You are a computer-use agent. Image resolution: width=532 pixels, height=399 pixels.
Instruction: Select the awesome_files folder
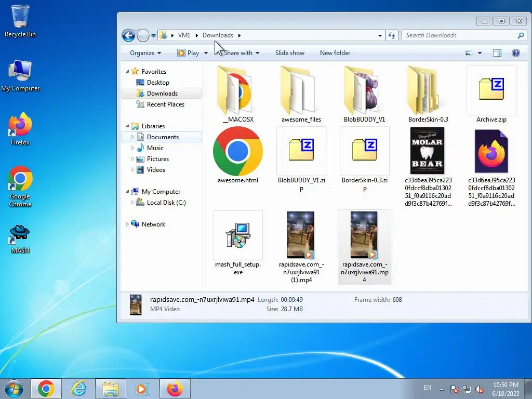click(301, 95)
